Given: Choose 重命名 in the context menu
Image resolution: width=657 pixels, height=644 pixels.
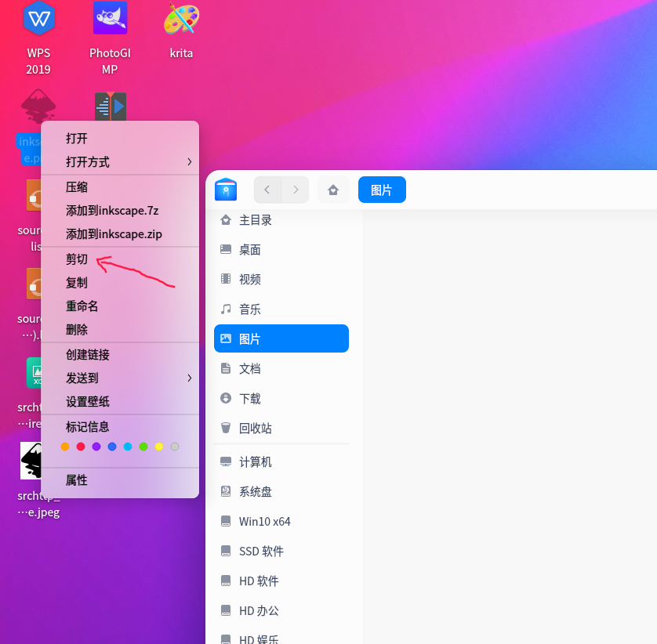Looking at the screenshot, I should [x=120, y=306].
